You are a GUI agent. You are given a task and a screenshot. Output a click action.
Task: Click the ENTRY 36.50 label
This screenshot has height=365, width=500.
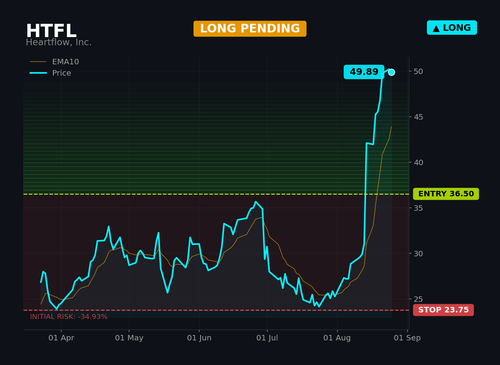(x=446, y=194)
